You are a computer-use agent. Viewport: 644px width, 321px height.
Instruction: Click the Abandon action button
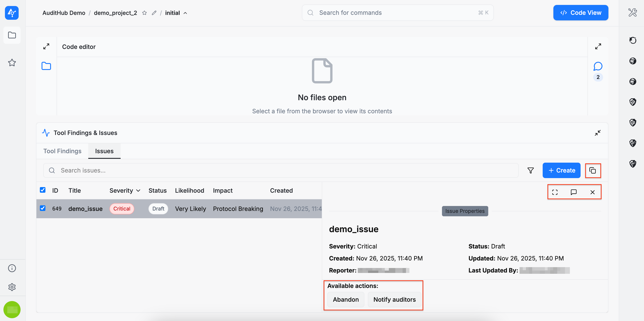346,299
